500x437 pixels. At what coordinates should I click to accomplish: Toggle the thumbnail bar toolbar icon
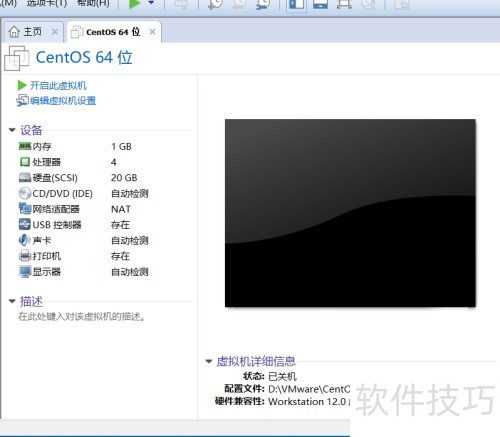(x=320, y=3)
